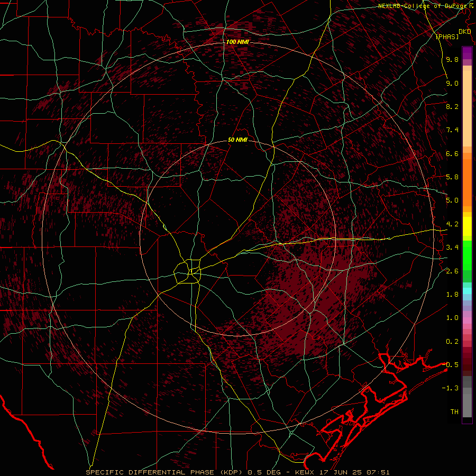This screenshot has width=476, height=476.
Task: Pick the pink color bar segment
Action: [467, 321]
